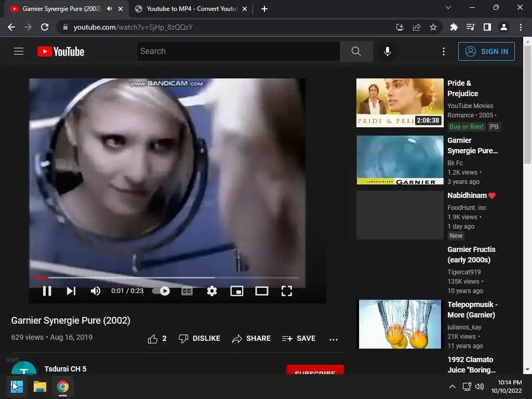The image size is (532, 399).
Task: Like the video with thumbs up
Action: tap(157, 339)
